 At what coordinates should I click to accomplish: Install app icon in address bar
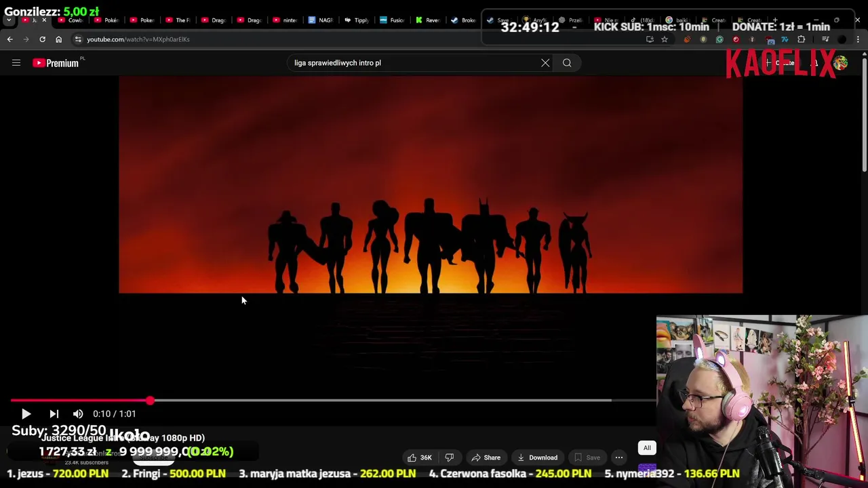click(650, 39)
